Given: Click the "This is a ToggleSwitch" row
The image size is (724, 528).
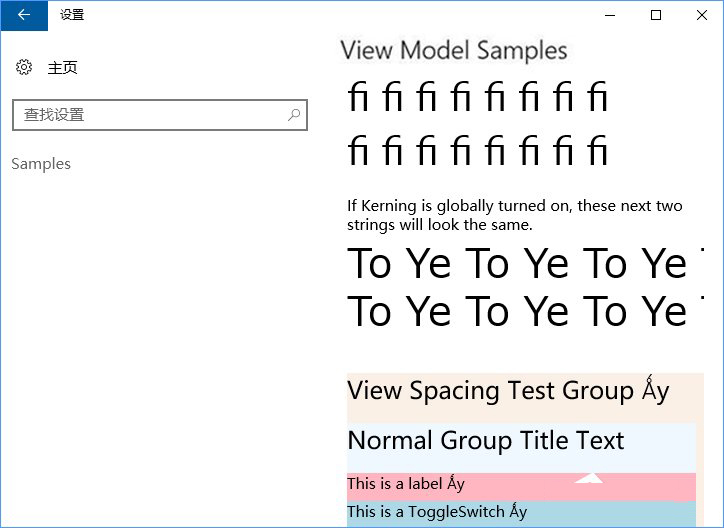Looking at the screenshot, I should [437, 512].
